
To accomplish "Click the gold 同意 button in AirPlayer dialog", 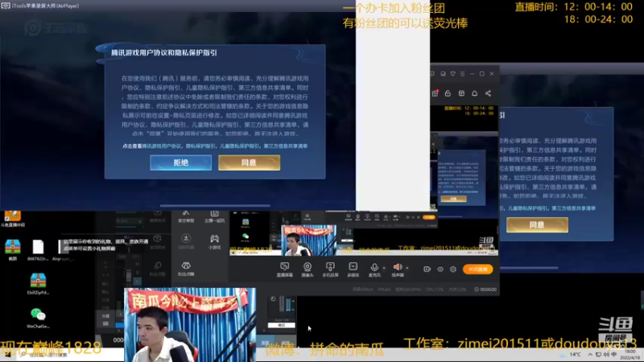I will (x=250, y=162).
